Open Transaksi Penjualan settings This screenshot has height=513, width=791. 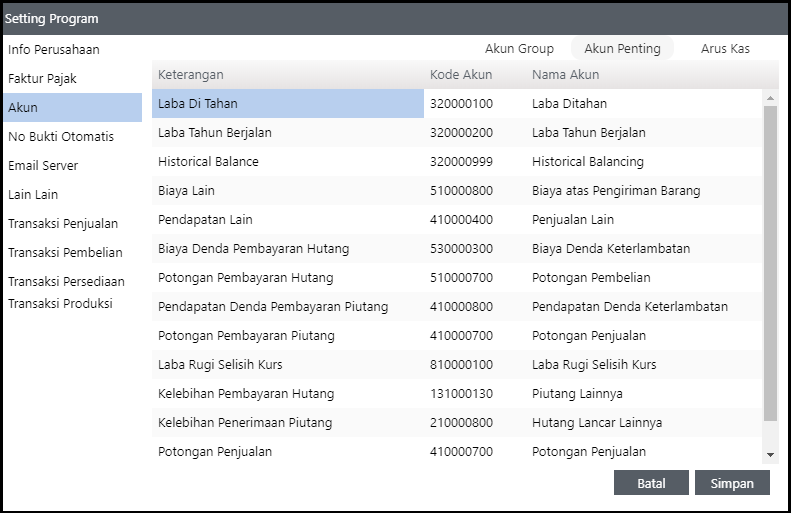(x=63, y=223)
